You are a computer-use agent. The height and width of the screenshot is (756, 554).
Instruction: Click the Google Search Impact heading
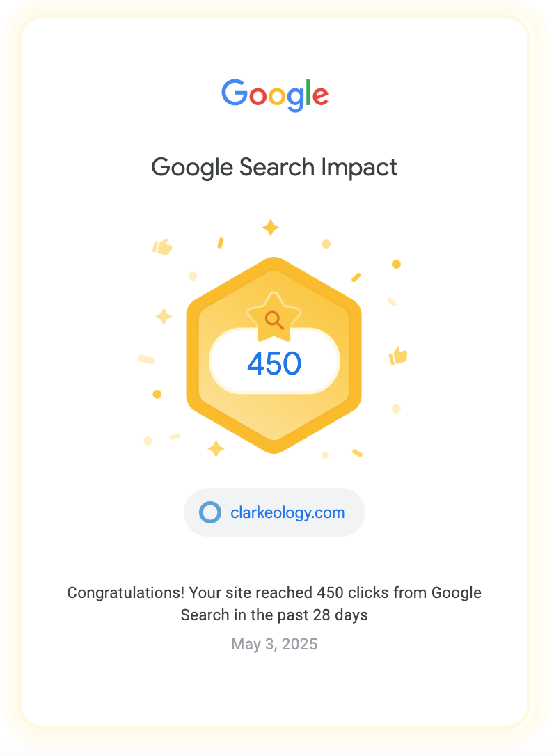click(x=274, y=167)
